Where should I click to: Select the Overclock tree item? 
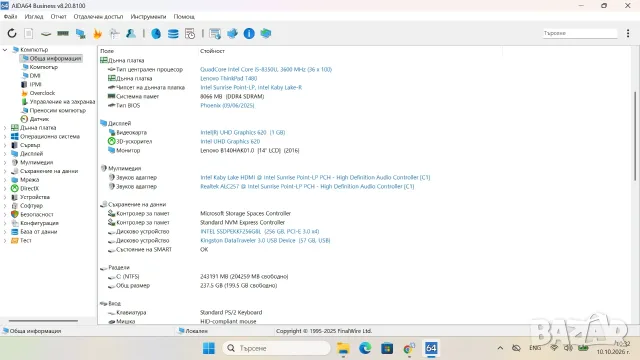tap(42, 93)
